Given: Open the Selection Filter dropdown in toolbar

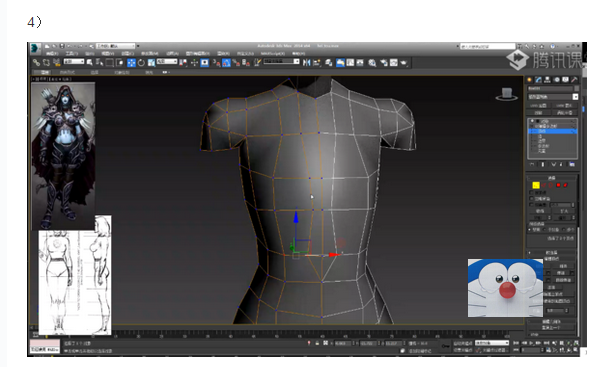Looking at the screenshot, I should (73, 61).
